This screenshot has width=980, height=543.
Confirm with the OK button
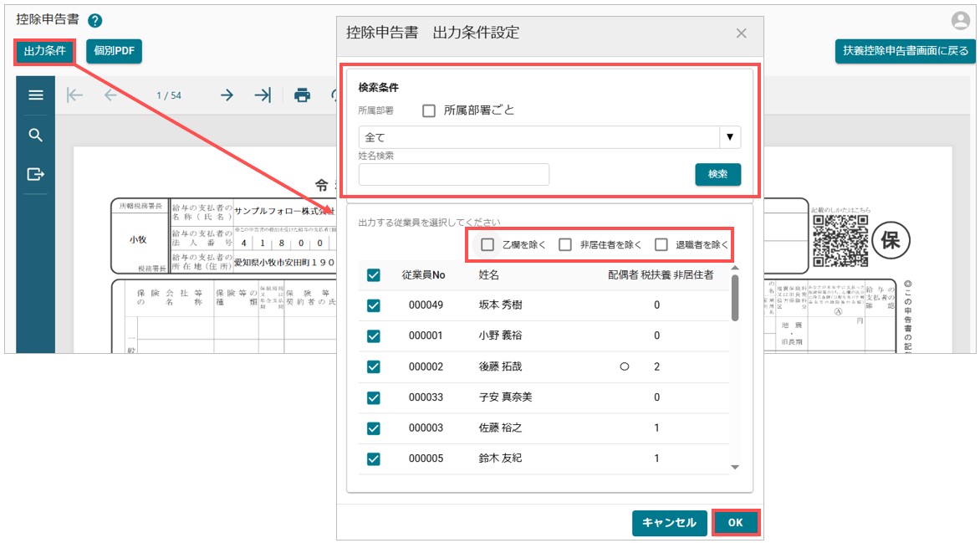(735, 523)
